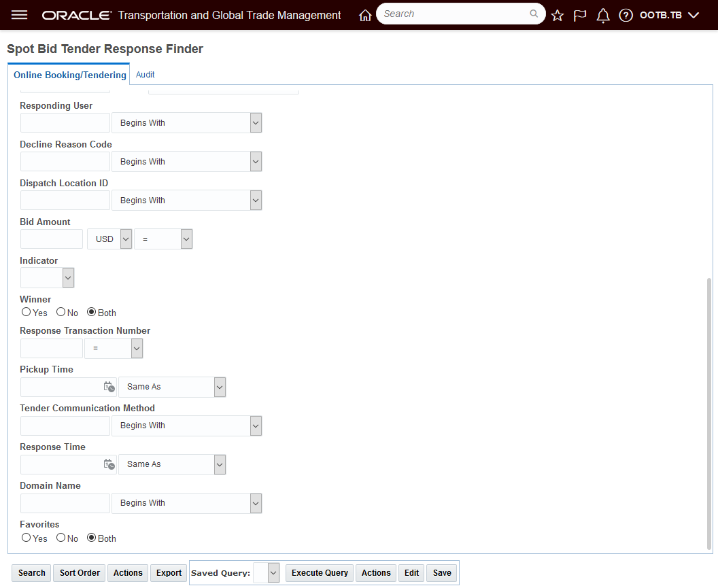Switch to Online Booking/Tendering tab

tap(69, 75)
